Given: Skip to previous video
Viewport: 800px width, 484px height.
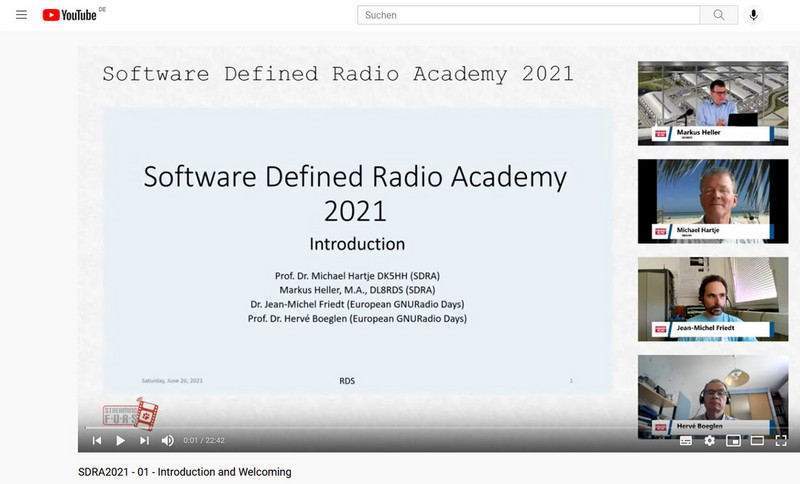Looking at the screenshot, I should (97, 440).
